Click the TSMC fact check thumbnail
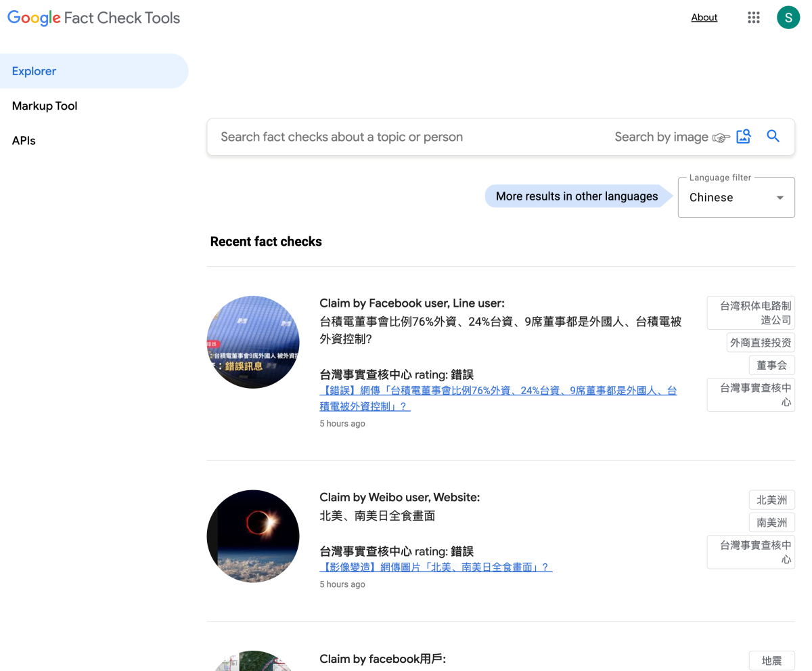 coord(253,342)
